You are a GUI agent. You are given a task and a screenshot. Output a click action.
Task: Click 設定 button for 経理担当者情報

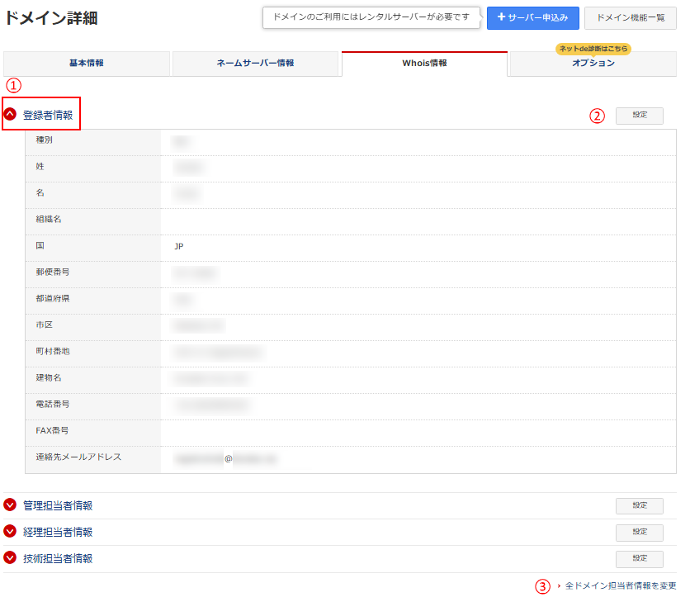[640, 532]
